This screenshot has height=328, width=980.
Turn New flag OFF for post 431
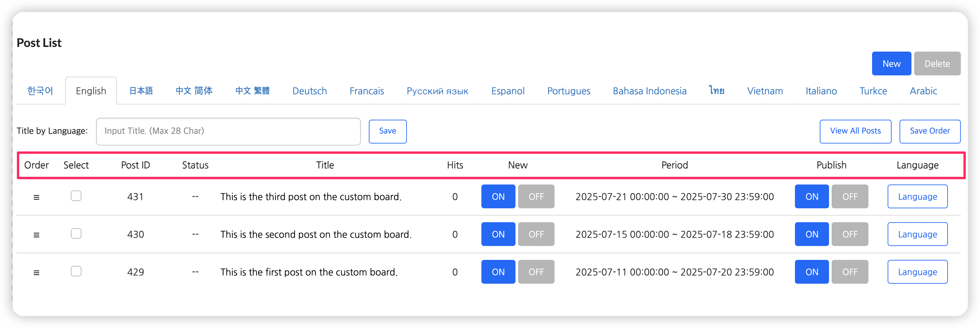click(x=536, y=196)
